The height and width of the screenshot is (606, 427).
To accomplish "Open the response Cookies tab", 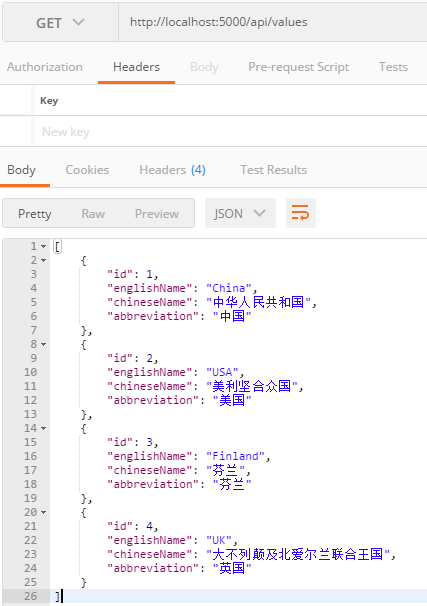I will [87, 170].
